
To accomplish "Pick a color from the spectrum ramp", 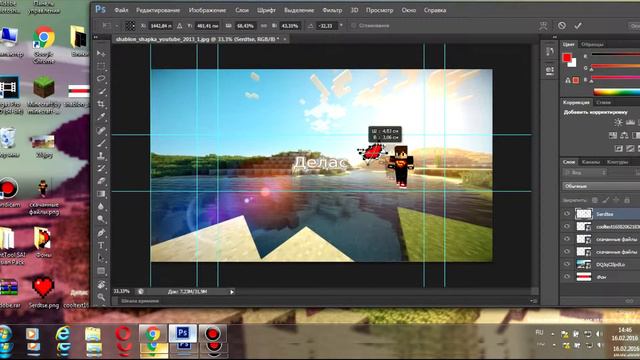I will tap(616, 92).
